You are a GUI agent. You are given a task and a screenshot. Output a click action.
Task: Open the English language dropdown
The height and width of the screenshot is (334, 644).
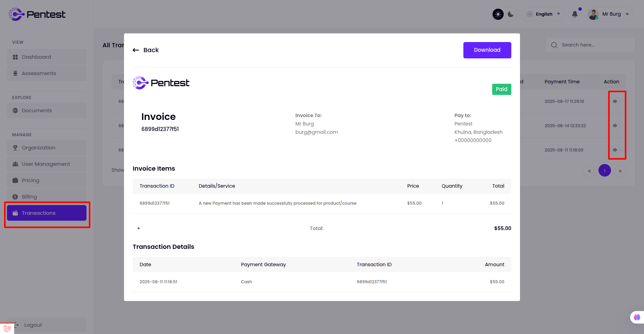(x=544, y=14)
